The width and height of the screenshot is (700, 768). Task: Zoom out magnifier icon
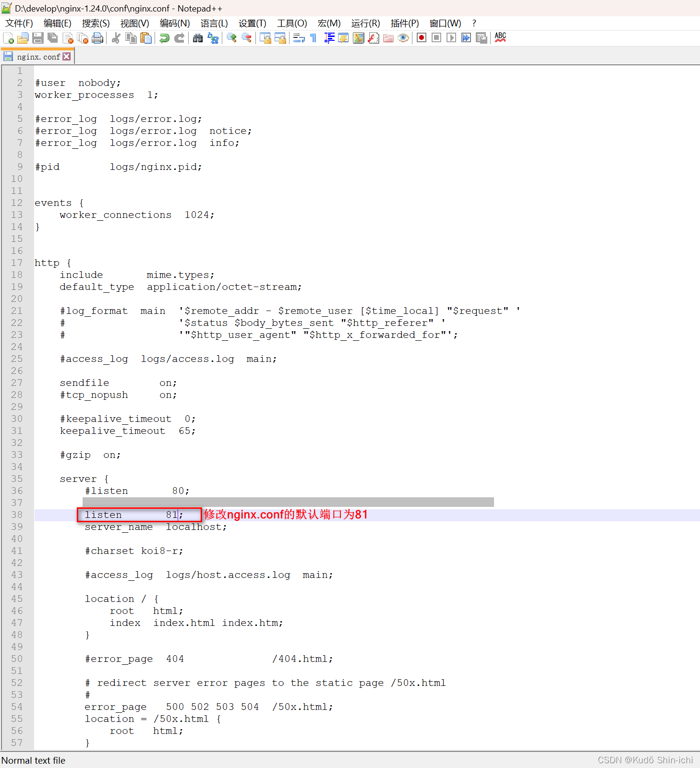(246, 38)
